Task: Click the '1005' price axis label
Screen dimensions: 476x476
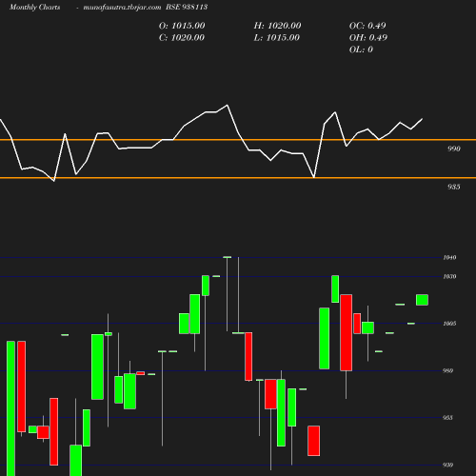Action: (449, 324)
